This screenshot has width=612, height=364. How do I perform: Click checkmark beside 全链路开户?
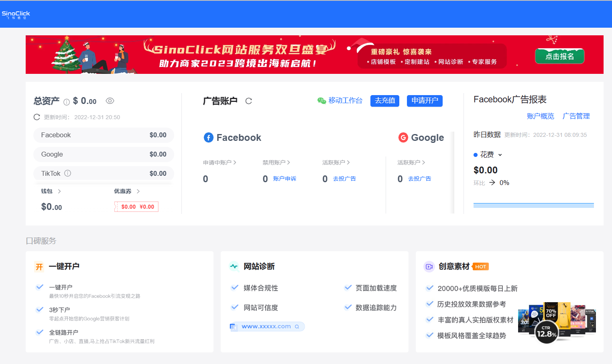[40, 332]
